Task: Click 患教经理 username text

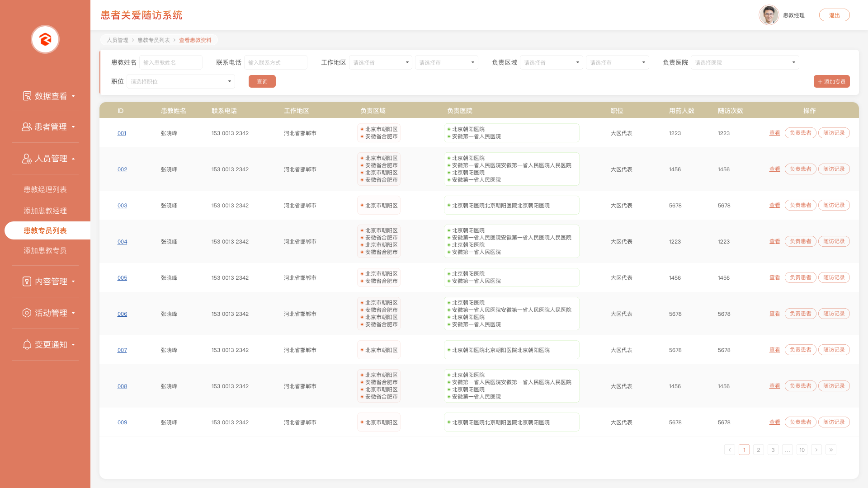Action: tap(794, 15)
